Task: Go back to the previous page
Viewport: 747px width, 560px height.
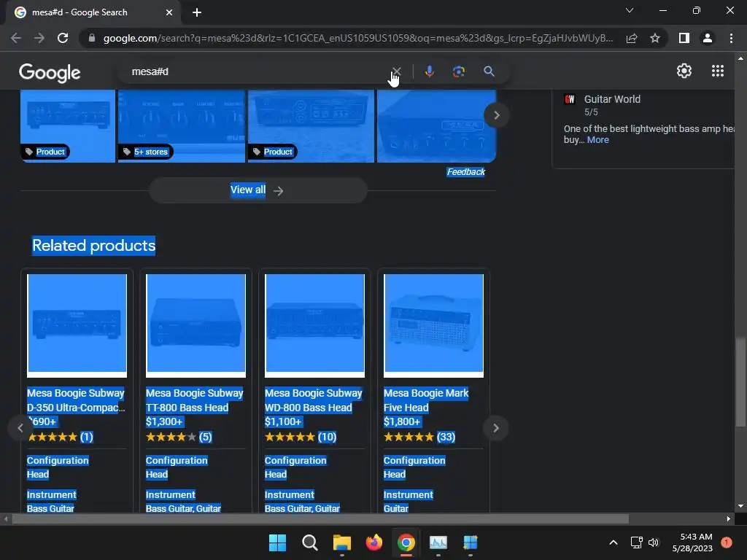Action: pyautogui.click(x=16, y=38)
